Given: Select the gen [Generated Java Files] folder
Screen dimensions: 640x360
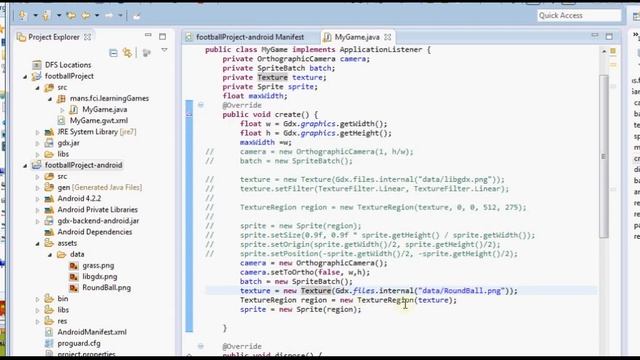Looking at the screenshot, I should (100, 187).
